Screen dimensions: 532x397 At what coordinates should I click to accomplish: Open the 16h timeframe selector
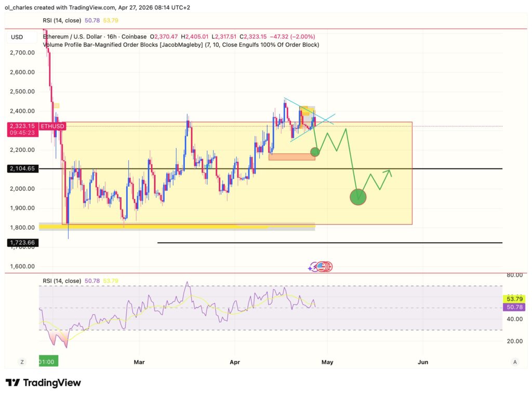click(113, 37)
